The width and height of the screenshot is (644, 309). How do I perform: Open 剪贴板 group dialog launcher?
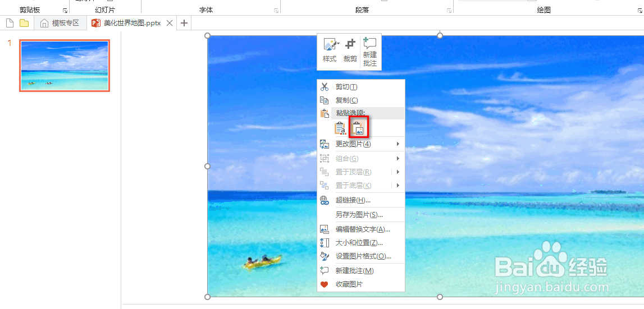pos(65,10)
